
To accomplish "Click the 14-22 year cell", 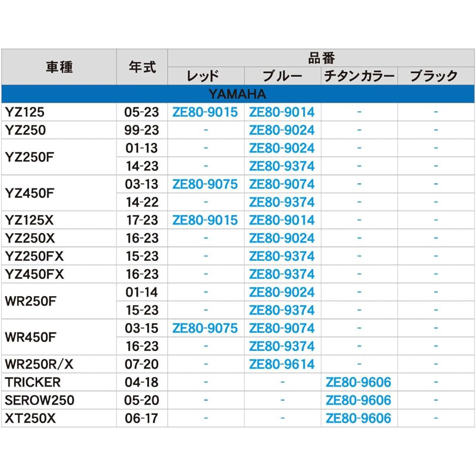I will click(142, 202).
